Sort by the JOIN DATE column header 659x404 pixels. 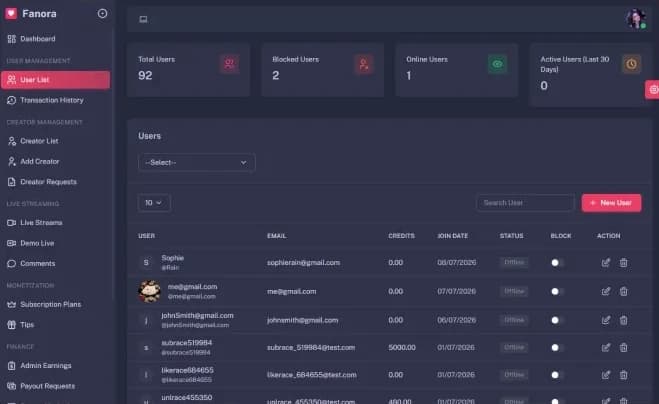pyautogui.click(x=453, y=236)
